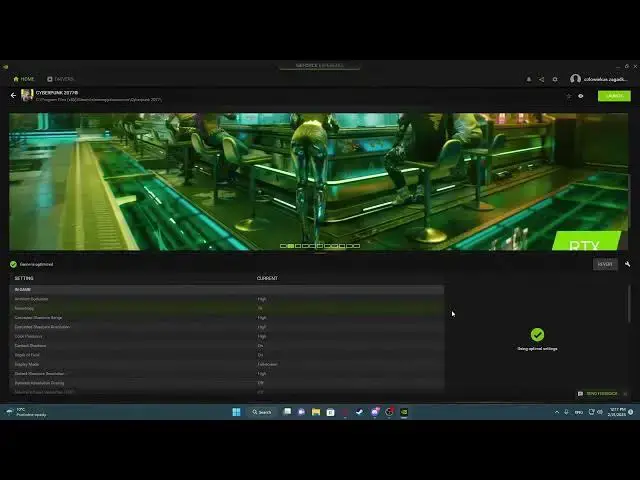Open Steam from the Windows taskbar
The width and height of the screenshot is (640, 480).
tap(359, 411)
